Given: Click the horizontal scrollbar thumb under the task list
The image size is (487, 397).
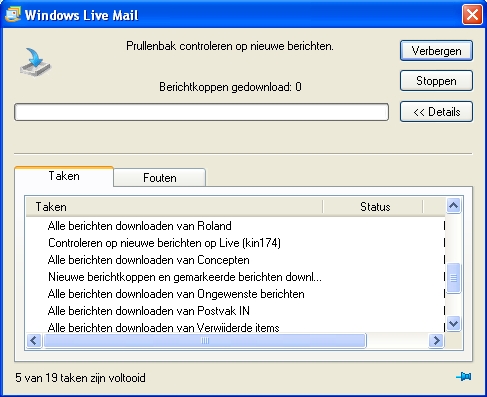Looking at the screenshot, I should coord(205,341).
